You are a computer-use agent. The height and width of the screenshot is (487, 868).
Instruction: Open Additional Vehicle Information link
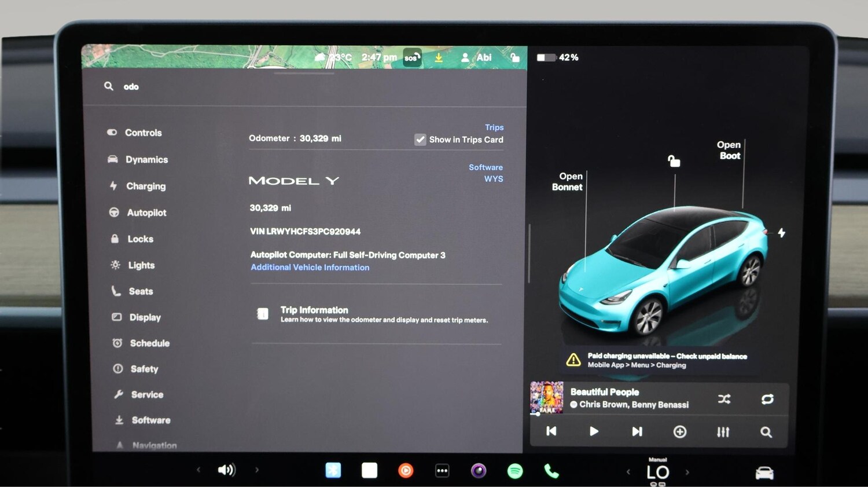pos(310,268)
